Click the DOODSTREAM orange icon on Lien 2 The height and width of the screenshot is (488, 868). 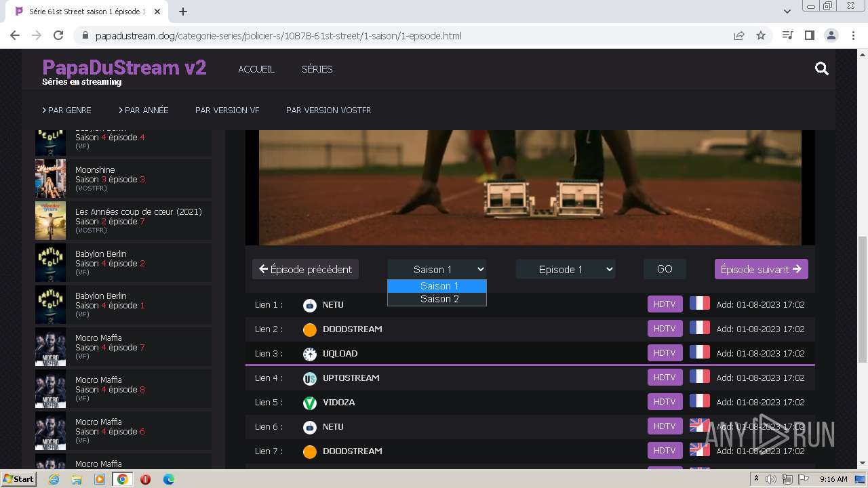pos(310,329)
